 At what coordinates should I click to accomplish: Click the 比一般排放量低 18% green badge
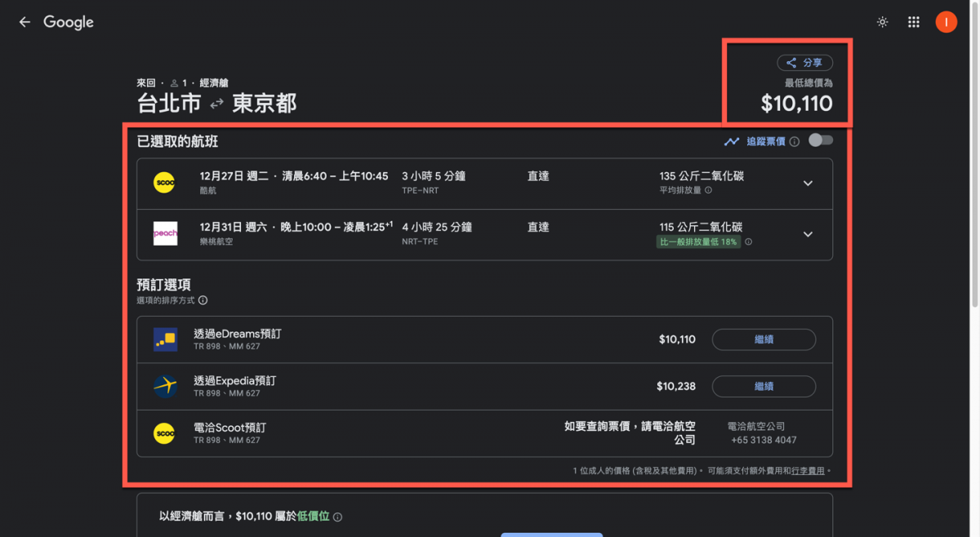(700, 242)
